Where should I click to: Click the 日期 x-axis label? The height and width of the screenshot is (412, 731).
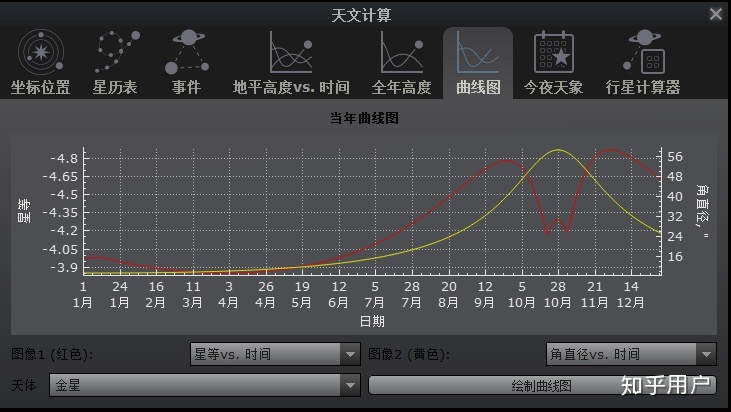(371, 322)
